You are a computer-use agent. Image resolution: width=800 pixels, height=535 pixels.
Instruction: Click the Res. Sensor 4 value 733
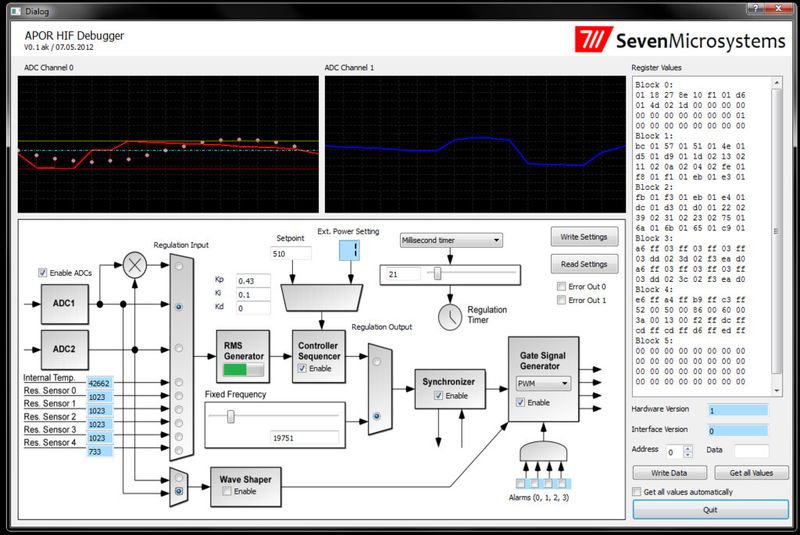pyautogui.click(x=99, y=451)
